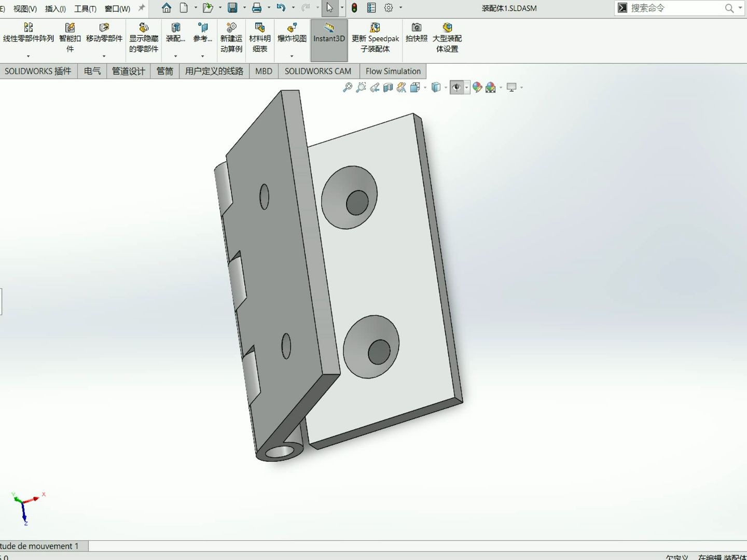Click View Settings monitor icon

(511, 88)
